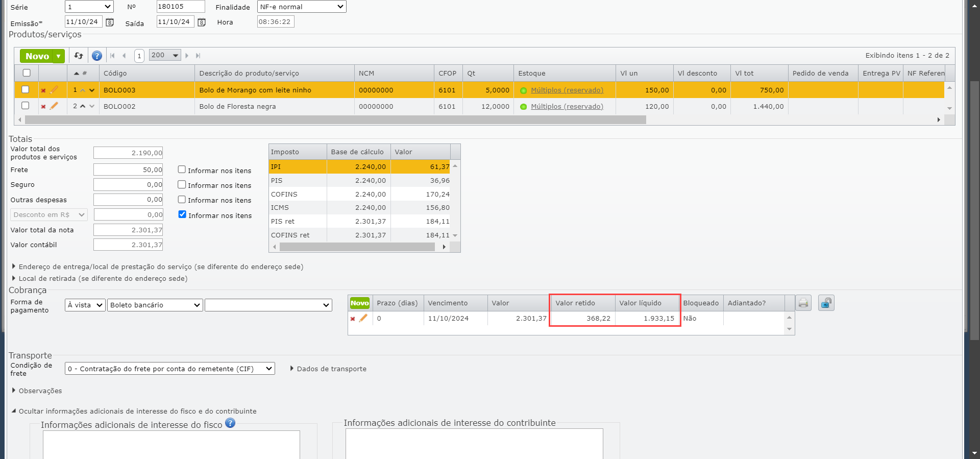Edit the BOLO002 item with pencil icon

(54, 106)
